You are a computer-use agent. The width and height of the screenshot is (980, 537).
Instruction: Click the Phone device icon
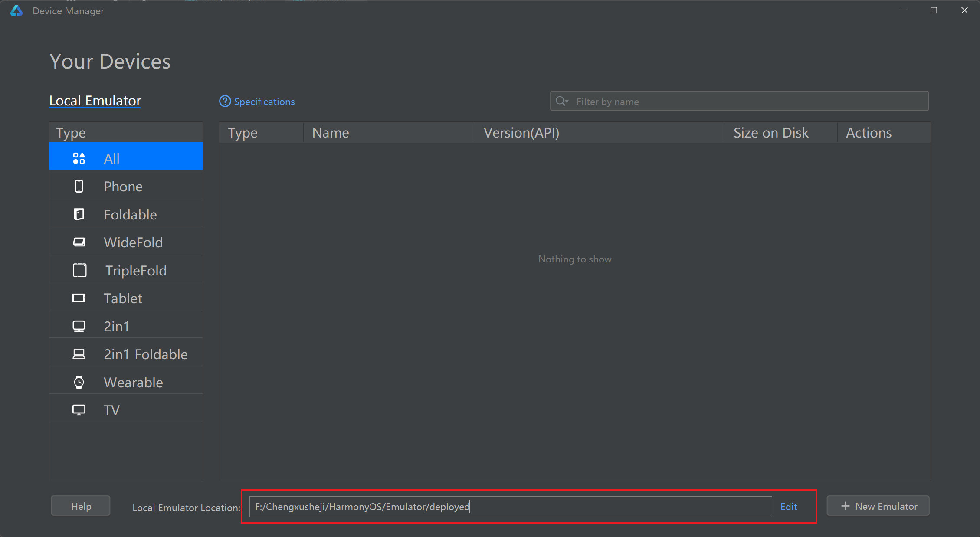(79, 187)
